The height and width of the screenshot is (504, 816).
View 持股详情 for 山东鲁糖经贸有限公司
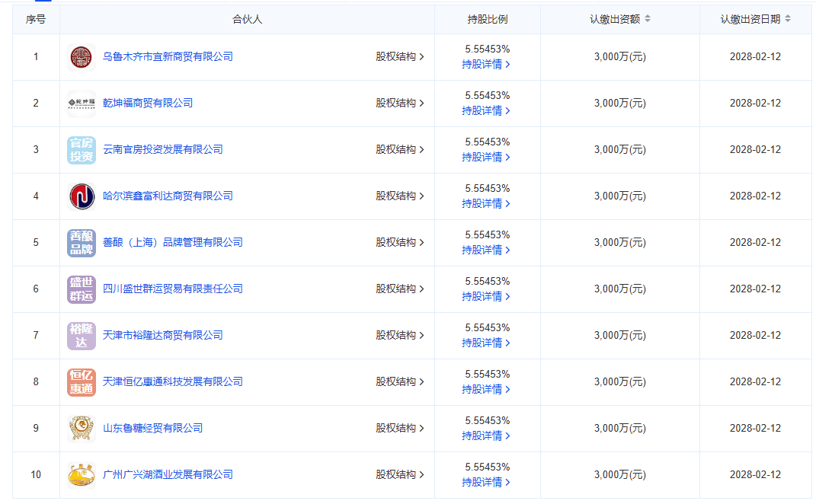coord(486,436)
